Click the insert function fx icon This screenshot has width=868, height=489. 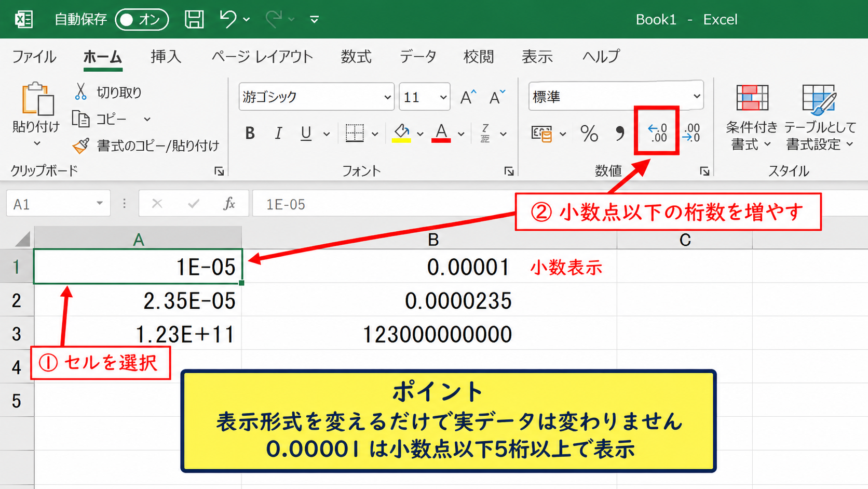coord(229,204)
